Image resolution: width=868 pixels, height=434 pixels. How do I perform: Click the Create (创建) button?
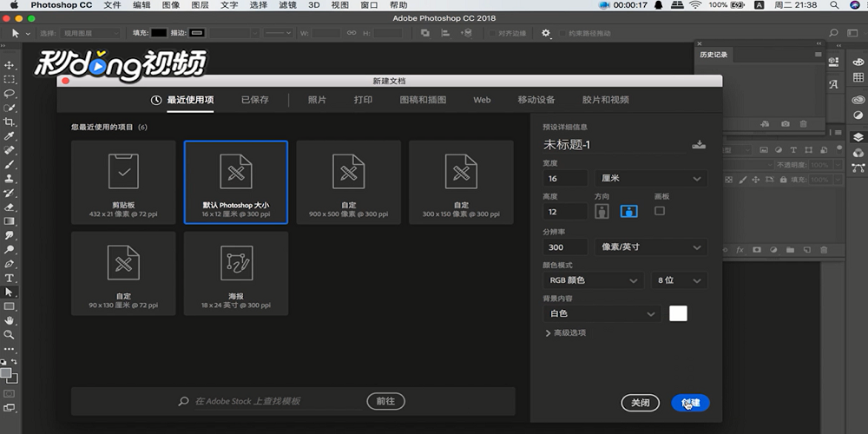[690, 403]
